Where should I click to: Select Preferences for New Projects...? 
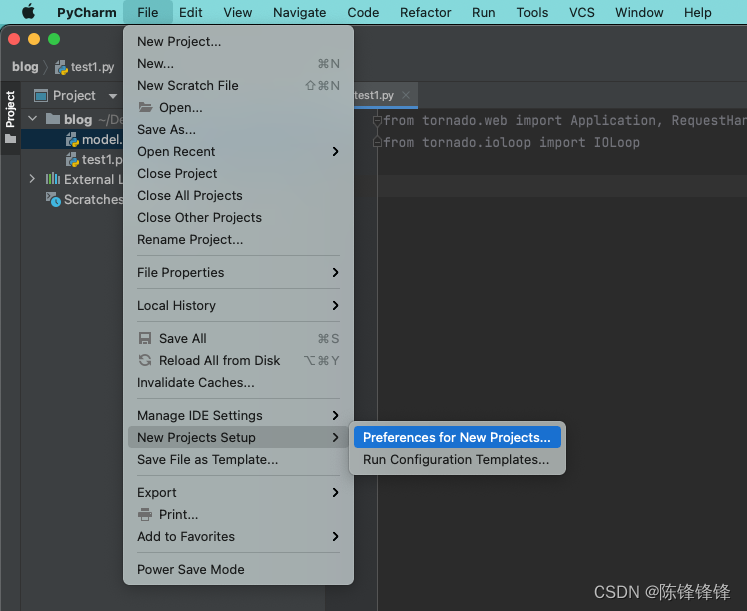point(457,437)
